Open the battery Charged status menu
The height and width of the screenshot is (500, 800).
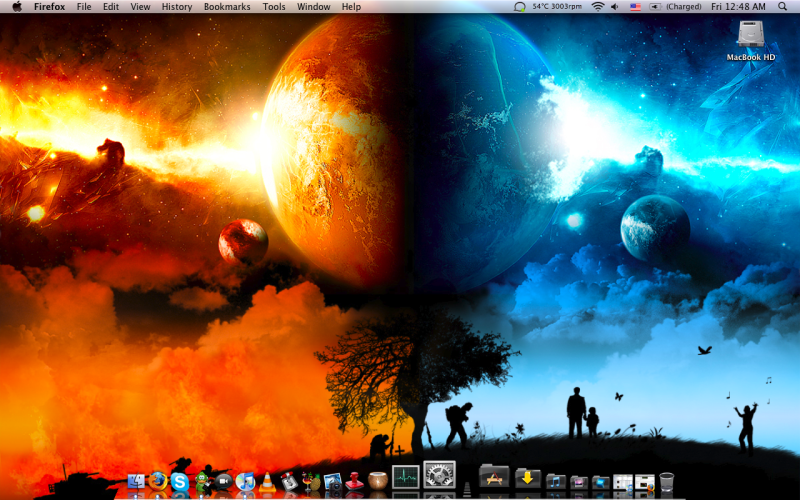[675, 7]
